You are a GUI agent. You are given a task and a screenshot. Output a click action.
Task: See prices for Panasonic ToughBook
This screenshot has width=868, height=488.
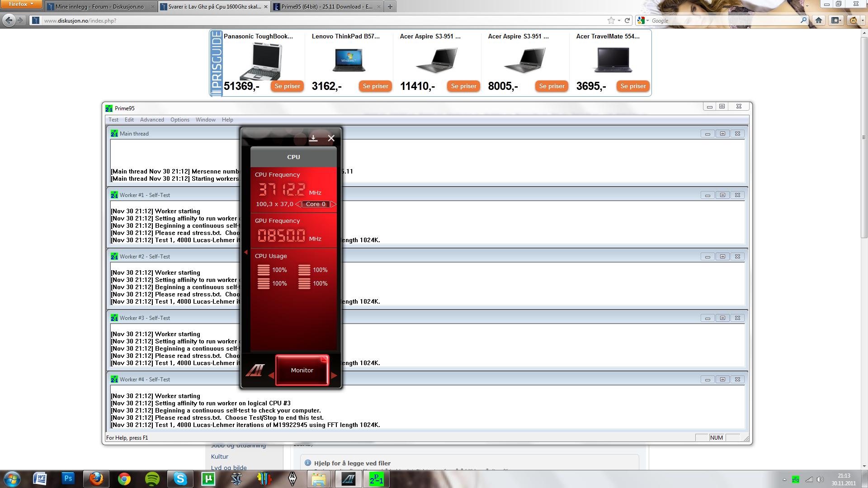[287, 86]
